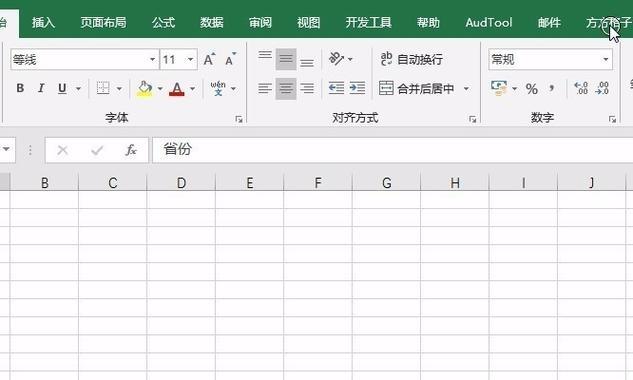Align text left
The width and height of the screenshot is (633, 380).
pyautogui.click(x=265, y=88)
